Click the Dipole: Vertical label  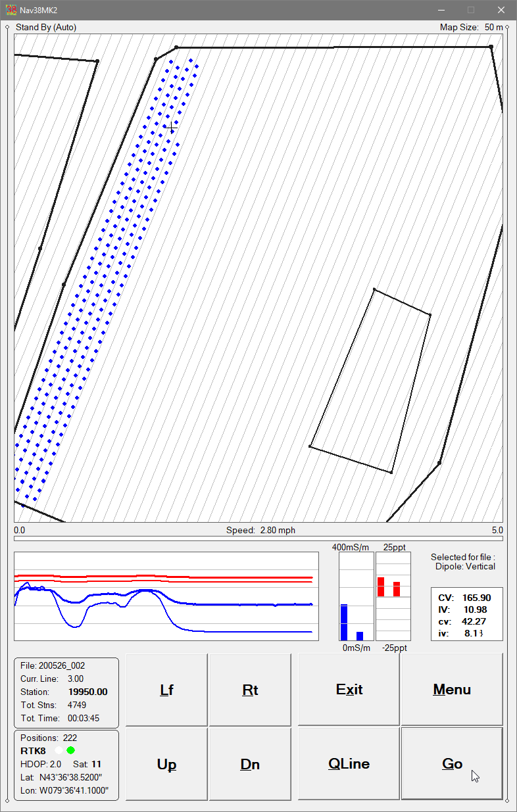tap(465, 566)
